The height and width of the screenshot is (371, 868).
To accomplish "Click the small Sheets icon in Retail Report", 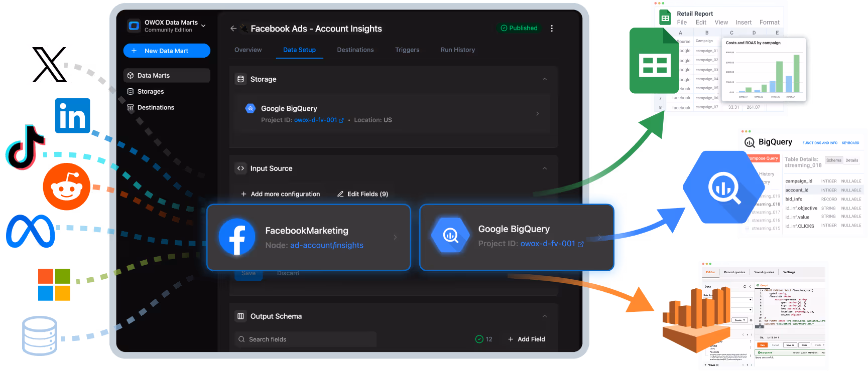I will point(665,18).
